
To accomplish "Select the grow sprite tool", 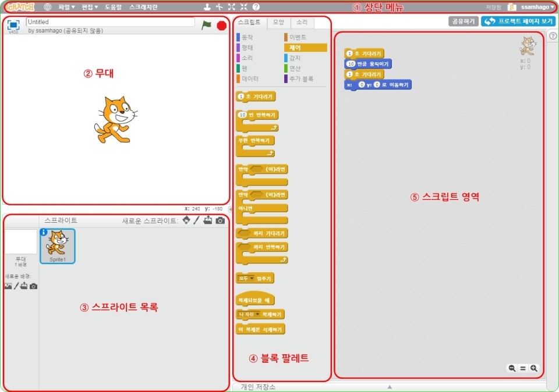I will point(231,7).
